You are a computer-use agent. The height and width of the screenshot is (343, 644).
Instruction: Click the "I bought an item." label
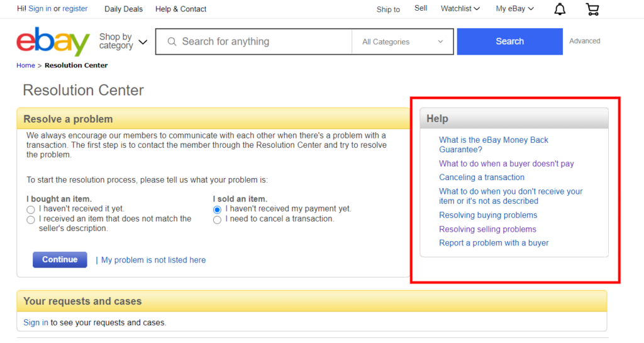[59, 199]
